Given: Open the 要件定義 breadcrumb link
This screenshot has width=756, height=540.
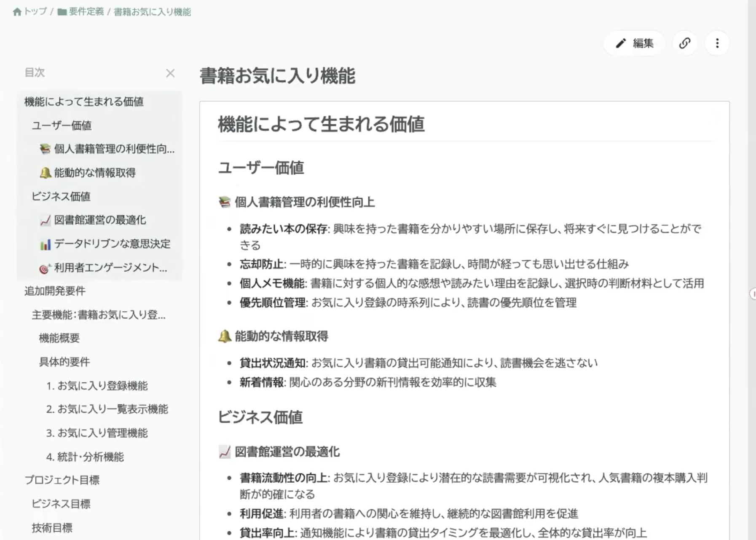Looking at the screenshot, I should [87, 12].
